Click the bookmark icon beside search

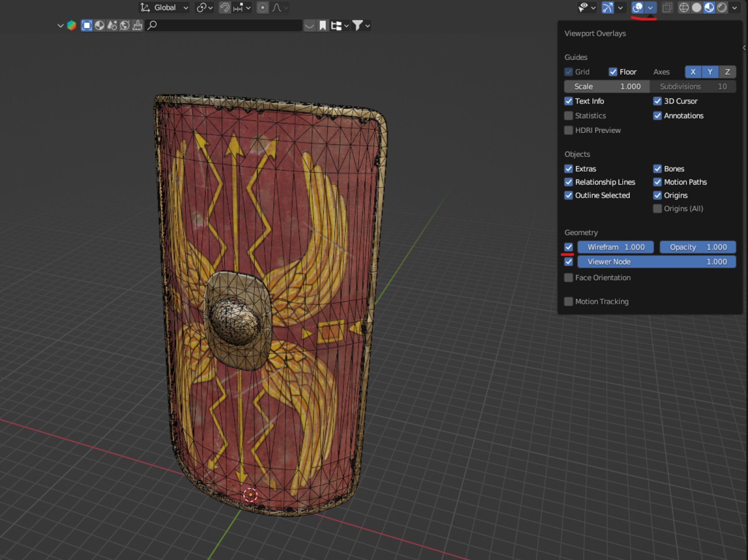[322, 25]
